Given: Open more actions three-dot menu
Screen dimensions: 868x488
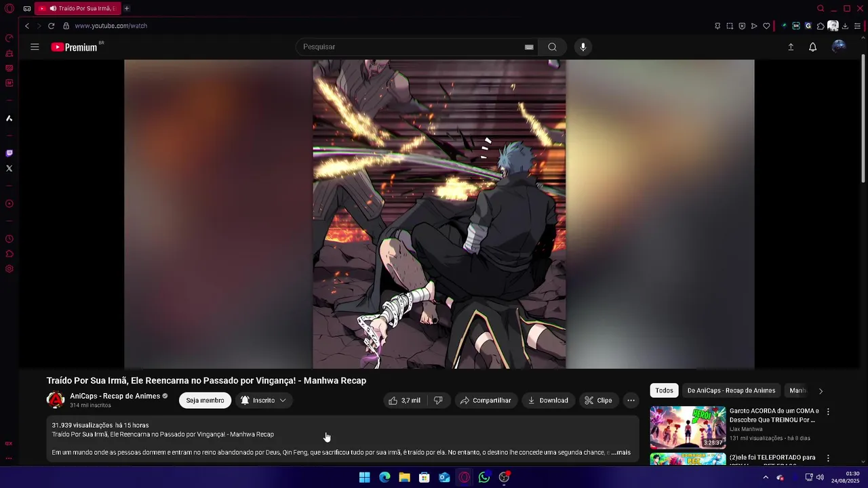Looking at the screenshot, I should tap(631, 401).
